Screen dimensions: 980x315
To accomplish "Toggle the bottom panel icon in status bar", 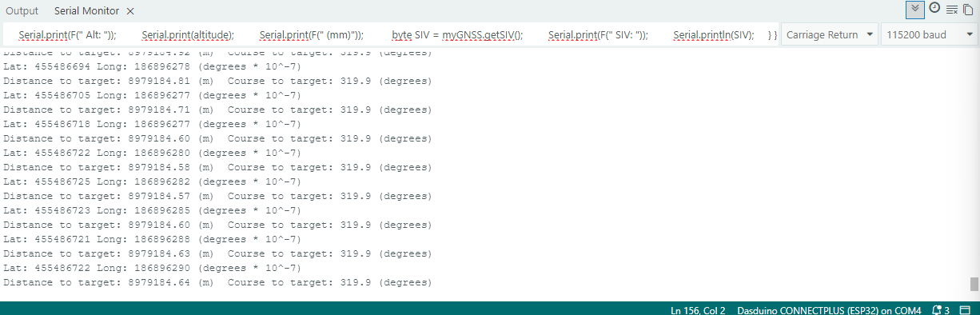I will tap(965, 309).
